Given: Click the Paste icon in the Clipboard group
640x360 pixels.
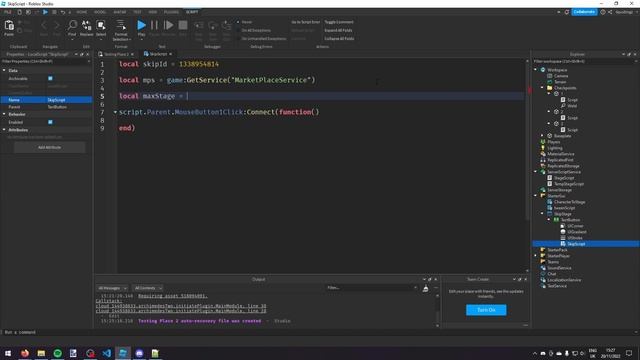Looking at the screenshot, I should click(x=9, y=26).
